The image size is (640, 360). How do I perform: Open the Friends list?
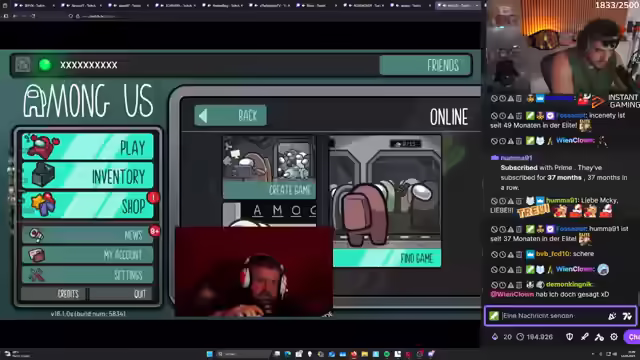(x=425, y=65)
